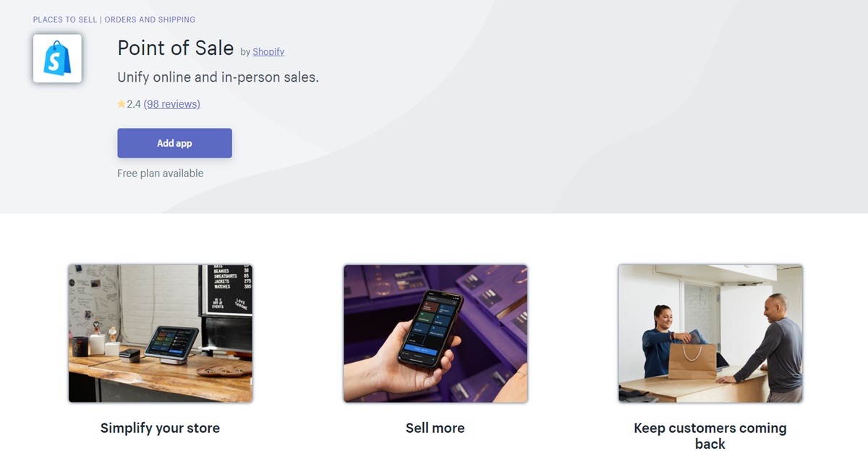Viewport: 868px width, 451px height.
Task: Open the countertop POS tablet thumbnail
Action: point(161,333)
